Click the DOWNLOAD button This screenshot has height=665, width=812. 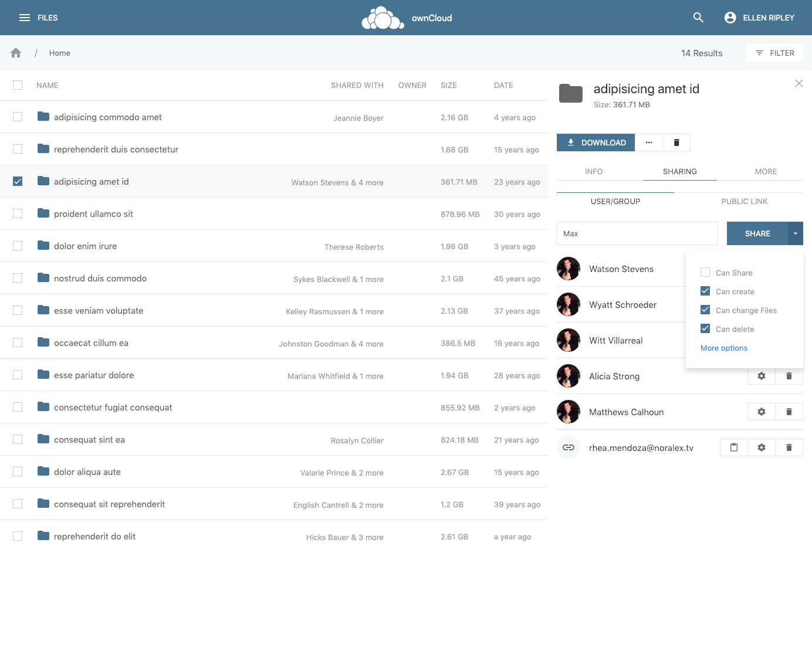click(596, 142)
